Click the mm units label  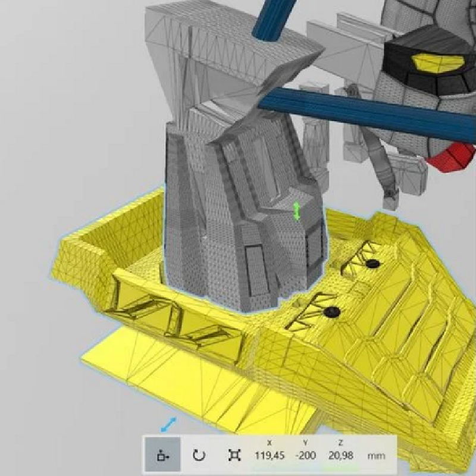click(x=377, y=456)
